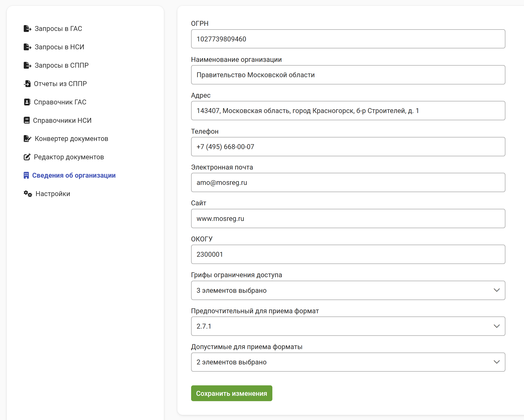Click the Конвертер документов signature icon
The width and height of the screenshot is (524, 420).
click(x=27, y=139)
